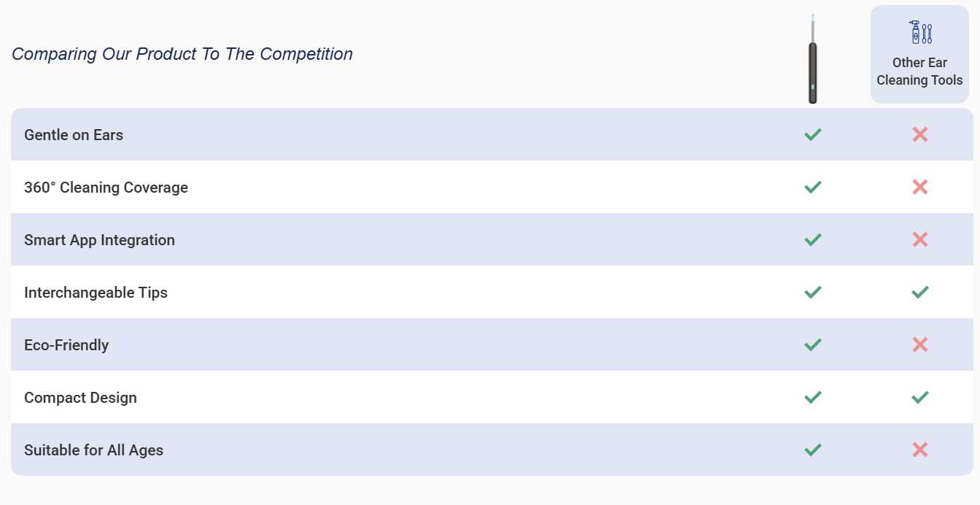Click the Compact Design feature label

80,398
